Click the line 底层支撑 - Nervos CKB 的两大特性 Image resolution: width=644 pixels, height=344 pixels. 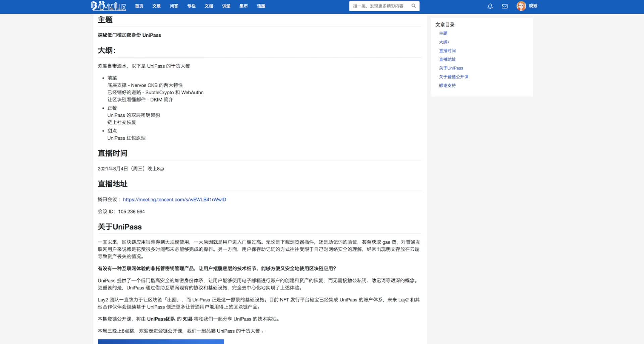coord(145,85)
